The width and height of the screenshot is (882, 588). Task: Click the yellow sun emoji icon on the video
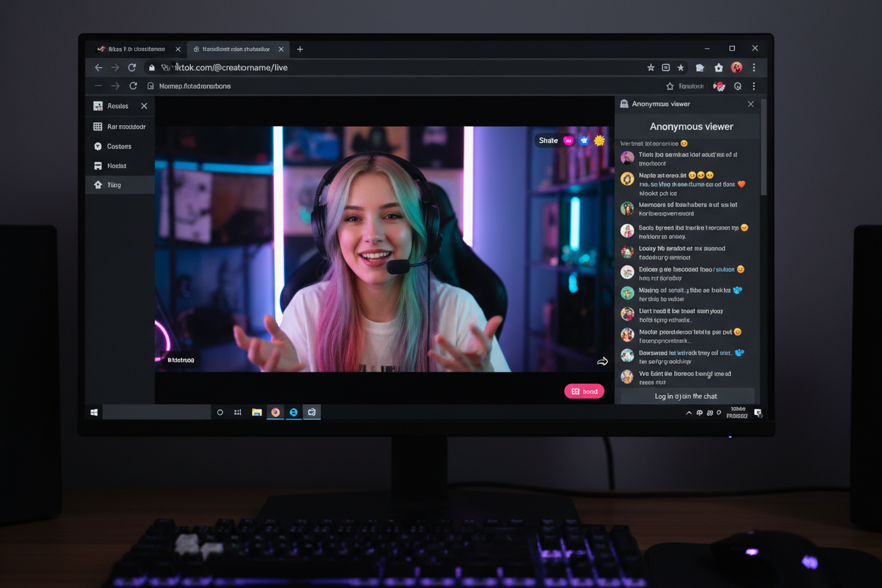(599, 141)
